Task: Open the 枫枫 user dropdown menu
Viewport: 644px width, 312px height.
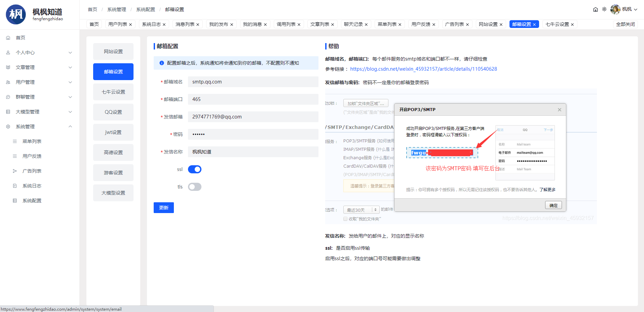Action: [629, 9]
